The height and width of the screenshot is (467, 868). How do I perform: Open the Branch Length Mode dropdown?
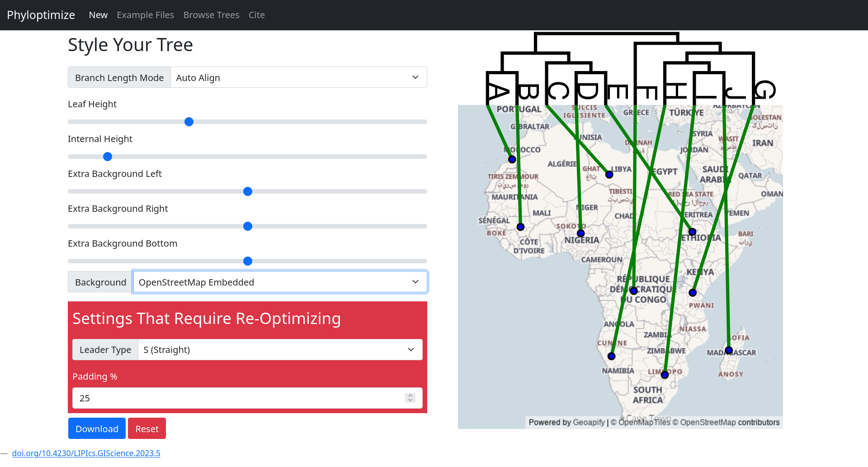[x=298, y=77]
